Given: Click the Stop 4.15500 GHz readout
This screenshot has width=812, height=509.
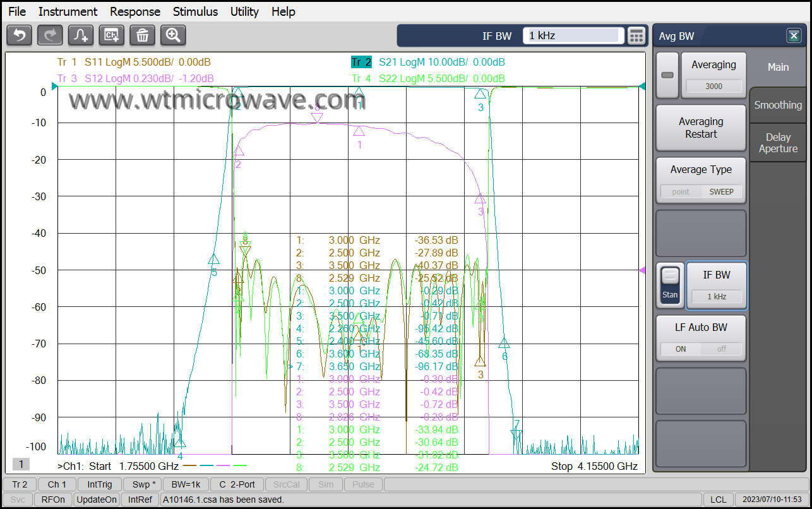Looking at the screenshot, I should point(594,467).
